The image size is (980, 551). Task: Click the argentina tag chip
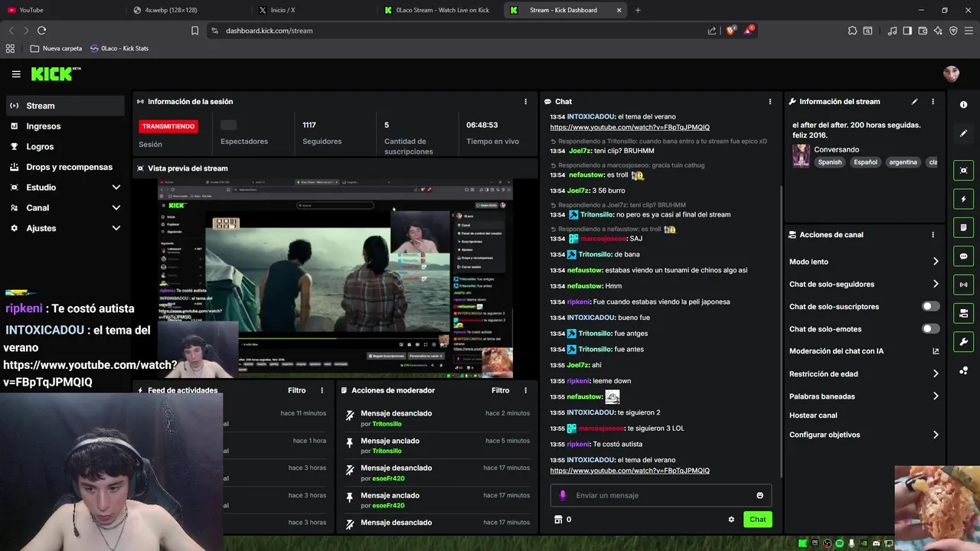(x=903, y=162)
